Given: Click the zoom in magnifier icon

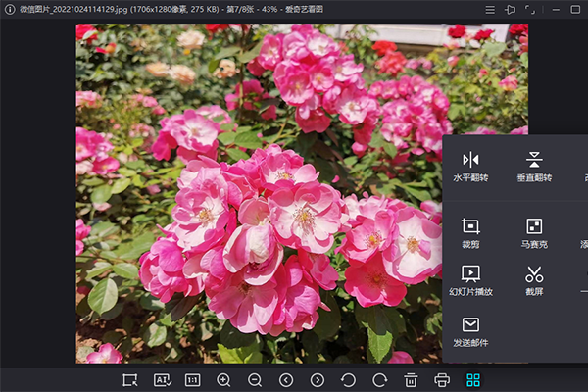Looking at the screenshot, I should click(223, 379).
